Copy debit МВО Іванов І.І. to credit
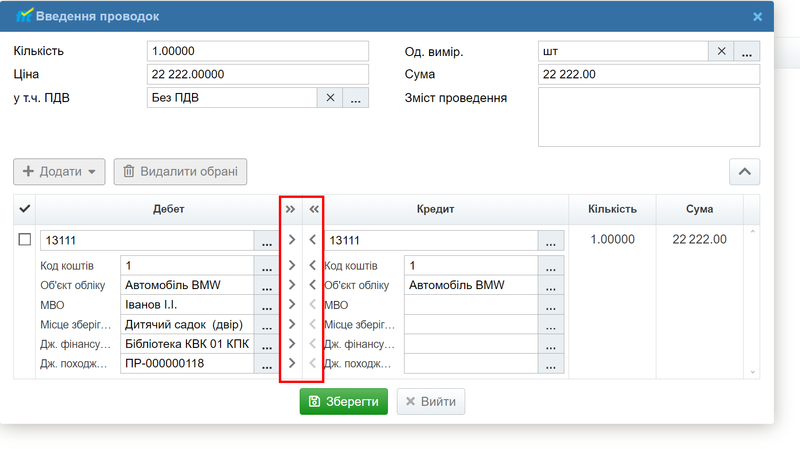 click(x=291, y=305)
